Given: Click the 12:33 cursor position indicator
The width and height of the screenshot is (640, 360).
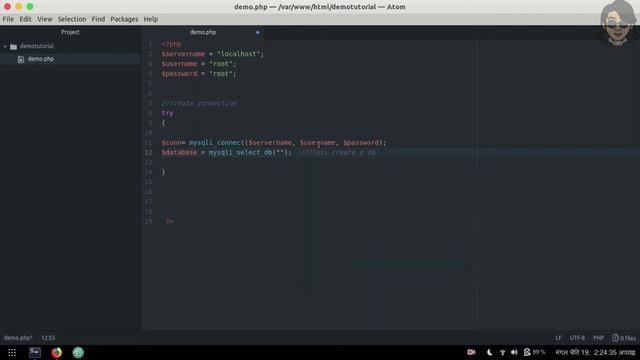Looking at the screenshot, I should click(48, 338).
